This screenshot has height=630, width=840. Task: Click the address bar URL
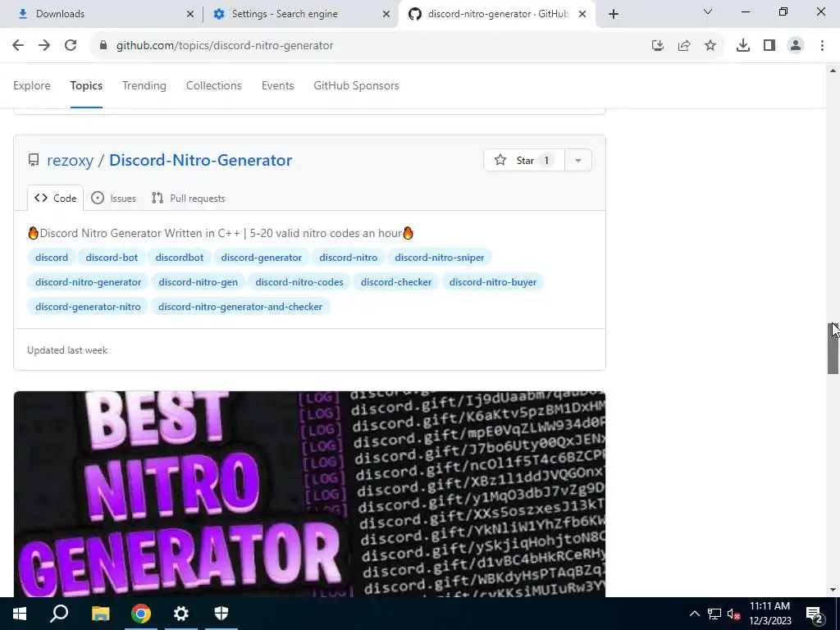[x=225, y=46]
